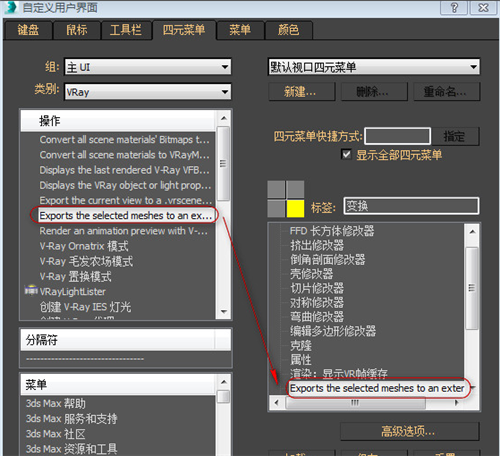Select 'Export the current view to a .vrscene...' action
Image resolution: width=500 pixels, height=456 pixels.
(125, 200)
